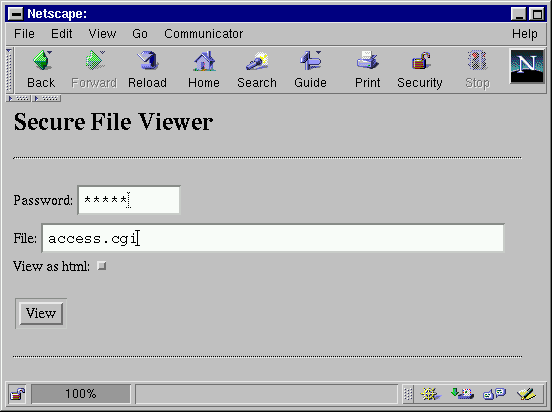Open Security padlock toolbar icon

point(420,61)
